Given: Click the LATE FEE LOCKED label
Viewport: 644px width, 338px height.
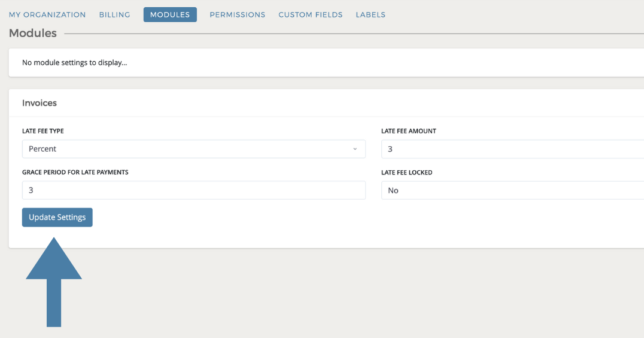Looking at the screenshot, I should point(406,172).
